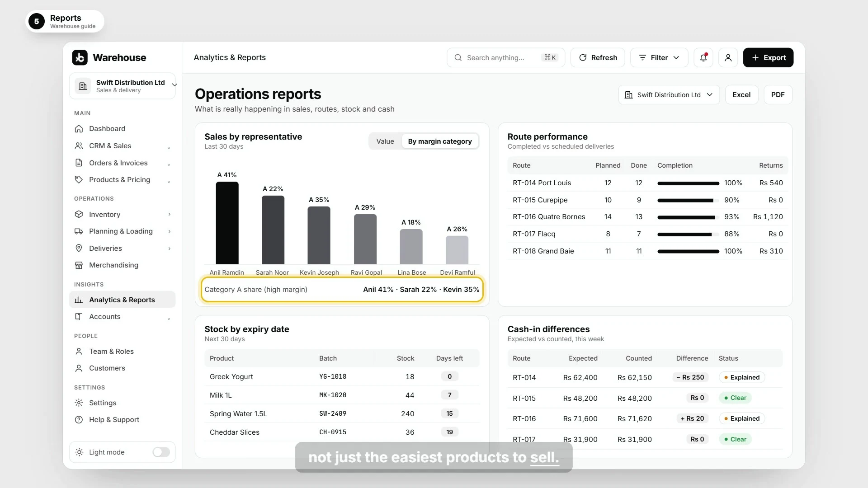
Task: Open the Filter dropdown
Action: pos(659,57)
